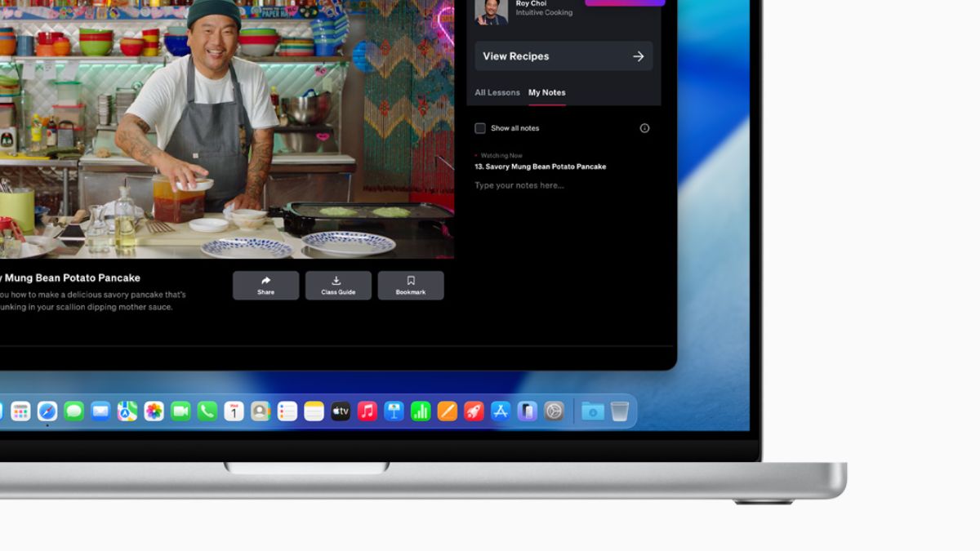Viewport: 980px width, 551px height.
Task: Launch Apple TV from the Dock
Action: (x=341, y=411)
